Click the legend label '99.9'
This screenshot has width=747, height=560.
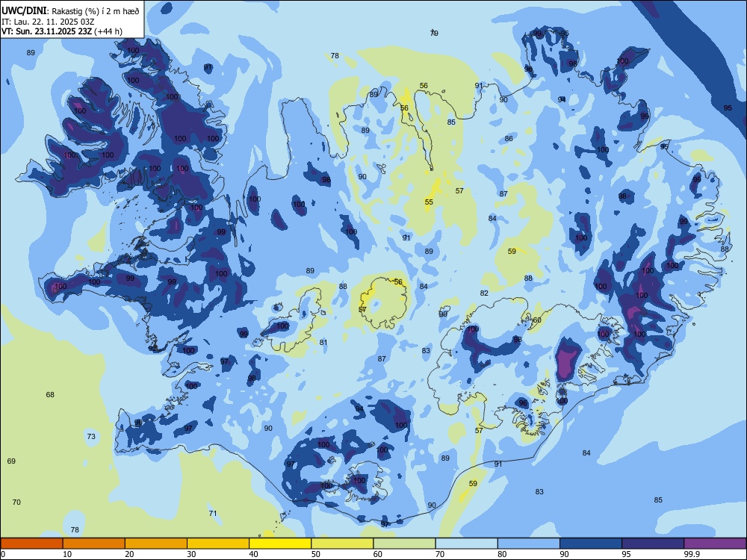[x=691, y=554]
